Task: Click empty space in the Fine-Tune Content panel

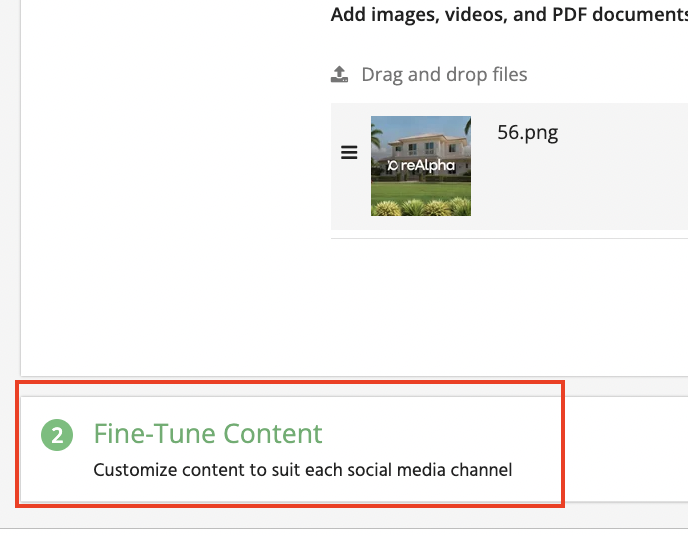Action: click(620, 450)
